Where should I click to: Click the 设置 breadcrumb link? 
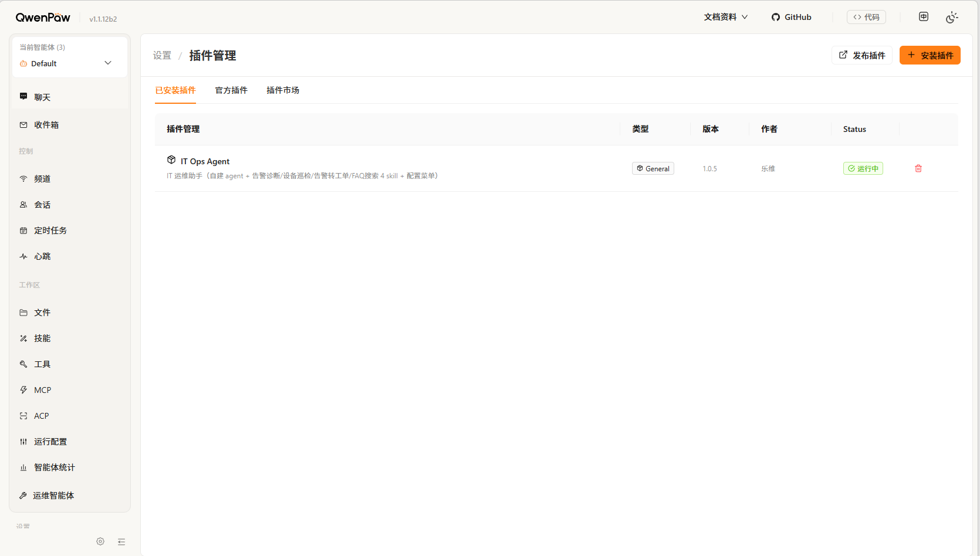click(x=162, y=55)
